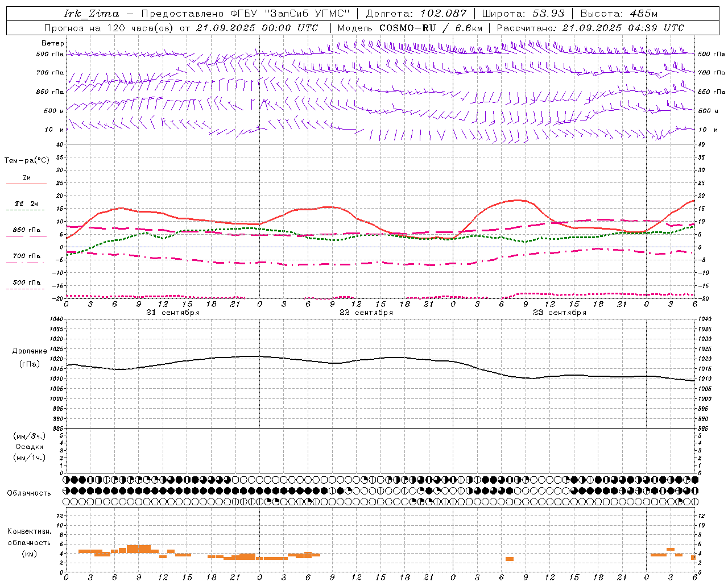
Task: Select the forecast start time 21.09.2025 00:00 UTC
Action: 257,28
